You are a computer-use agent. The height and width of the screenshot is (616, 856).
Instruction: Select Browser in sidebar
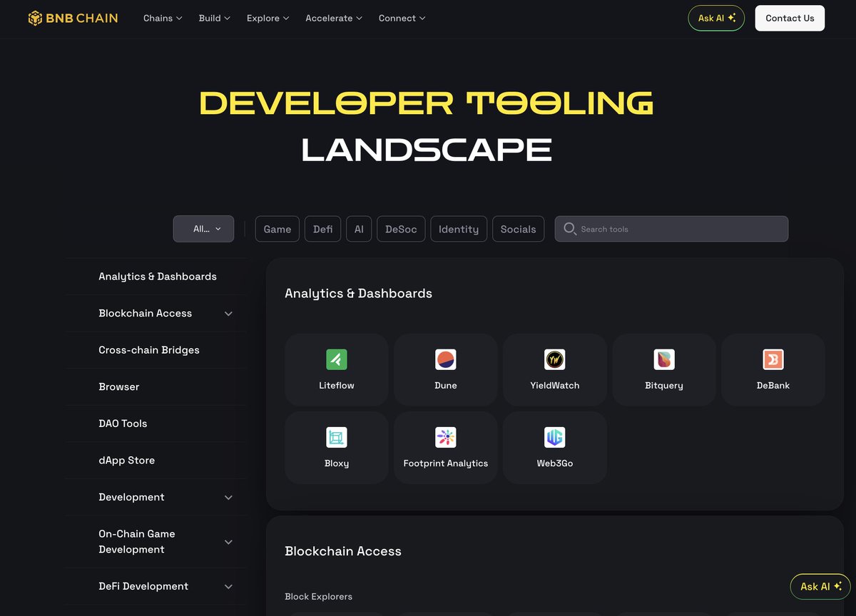[x=119, y=387]
